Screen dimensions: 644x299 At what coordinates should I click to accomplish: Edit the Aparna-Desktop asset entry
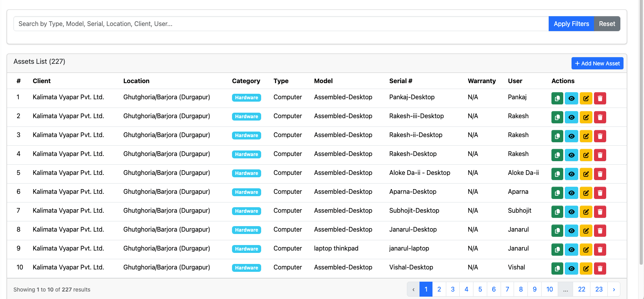click(586, 193)
